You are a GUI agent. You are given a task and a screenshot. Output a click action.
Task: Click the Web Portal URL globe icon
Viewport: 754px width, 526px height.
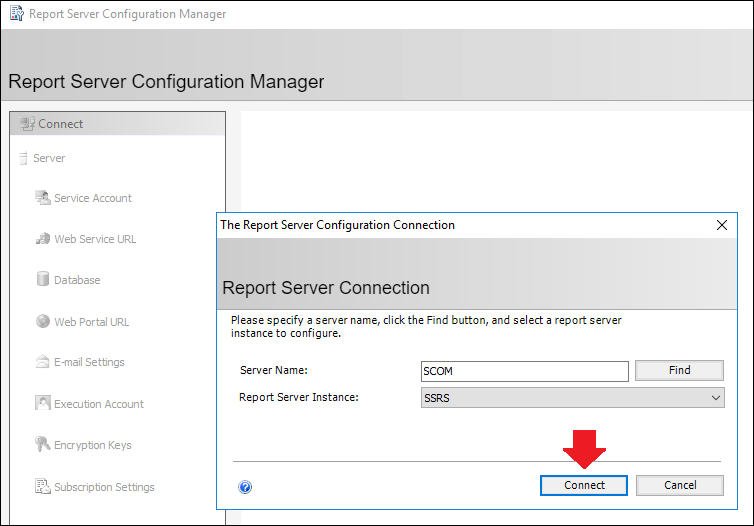pos(43,321)
